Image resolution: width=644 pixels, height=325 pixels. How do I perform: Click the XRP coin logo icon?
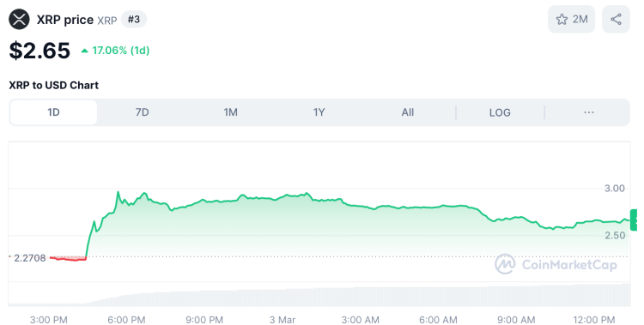tap(19, 19)
